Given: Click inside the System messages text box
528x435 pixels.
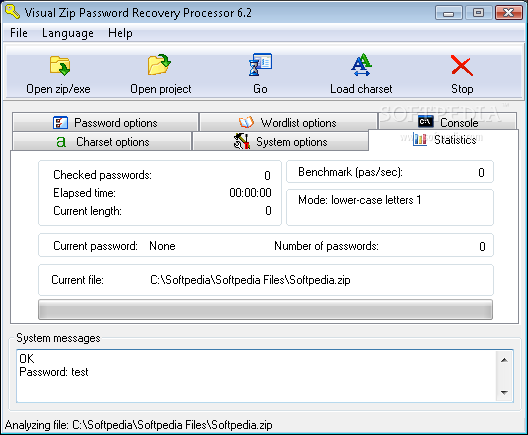Looking at the screenshot, I should pyautogui.click(x=265, y=376).
